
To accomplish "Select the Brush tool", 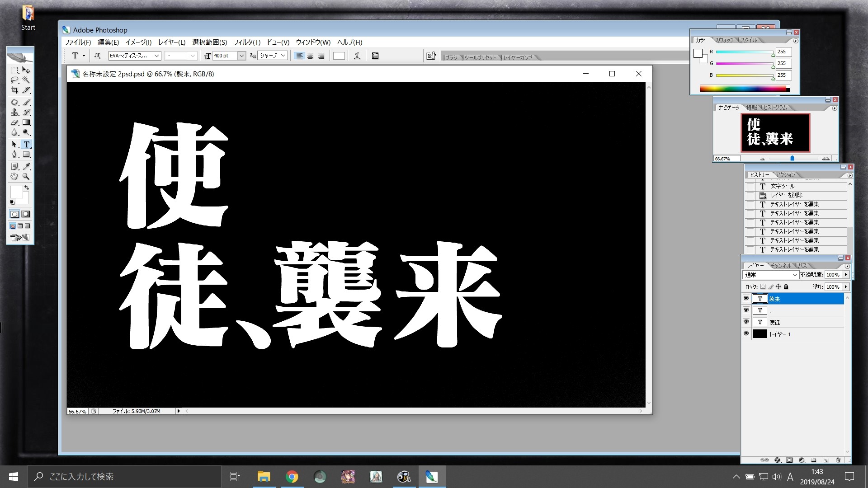I will point(26,102).
